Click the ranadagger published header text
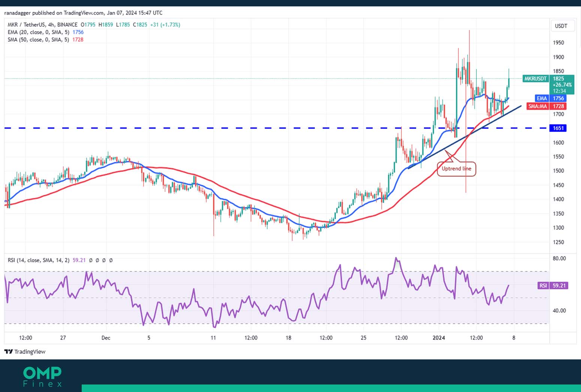The width and height of the screenshot is (581, 392). pyautogui.click(x=83, y=13)
